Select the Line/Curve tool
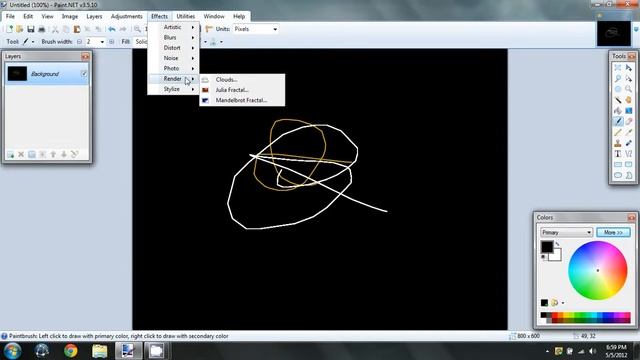640x360 pixels. point(629,154)
